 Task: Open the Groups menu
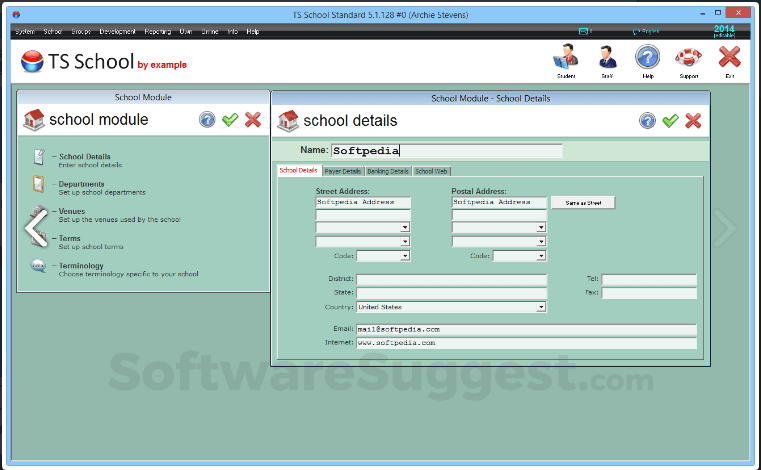point(81,32)
